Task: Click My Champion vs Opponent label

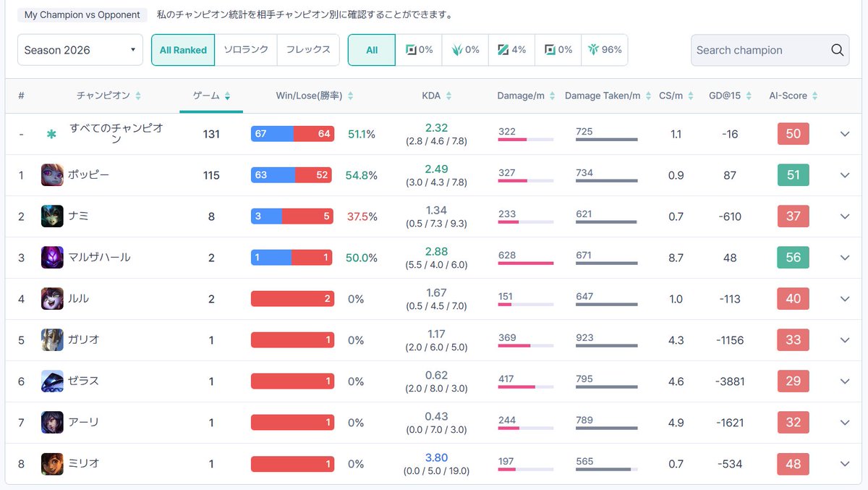Action: point(82,14)
